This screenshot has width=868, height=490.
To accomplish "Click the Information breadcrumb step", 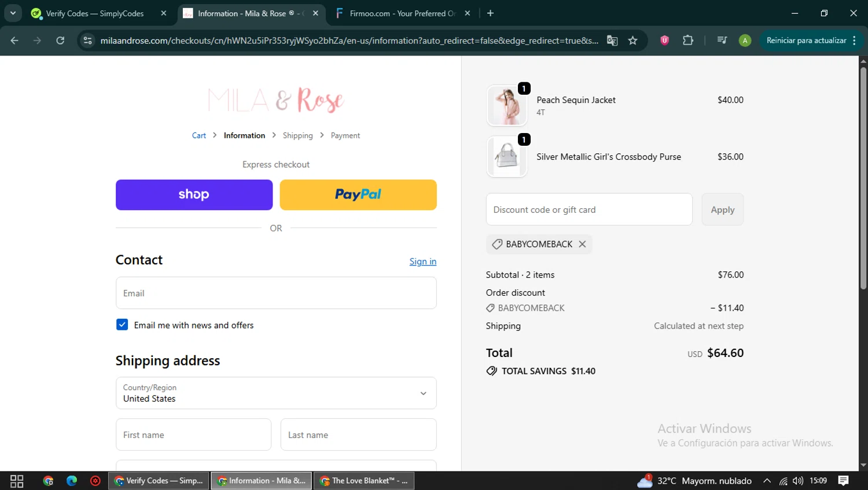I will pyautogui.click(x=244, y=135).
